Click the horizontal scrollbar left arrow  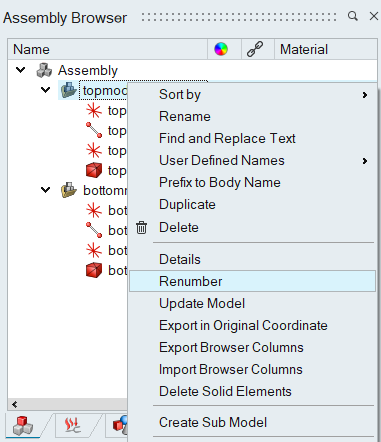point(14,405)
